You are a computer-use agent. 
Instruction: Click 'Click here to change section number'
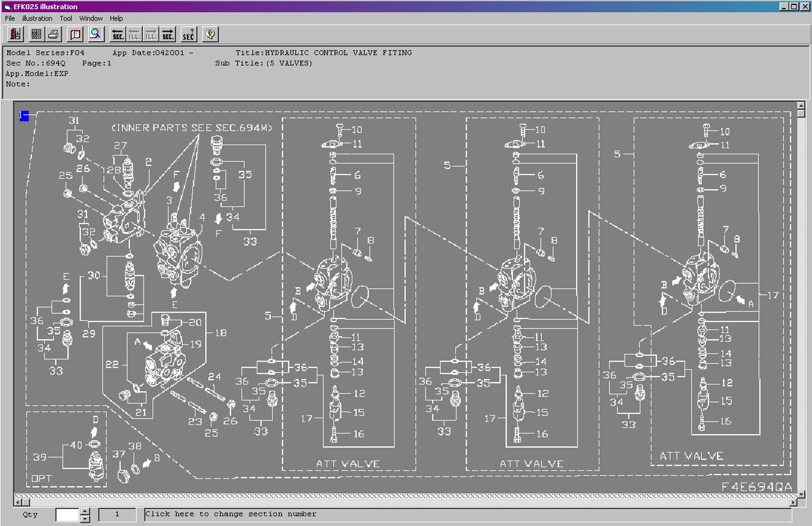click(x=231, y=514)
